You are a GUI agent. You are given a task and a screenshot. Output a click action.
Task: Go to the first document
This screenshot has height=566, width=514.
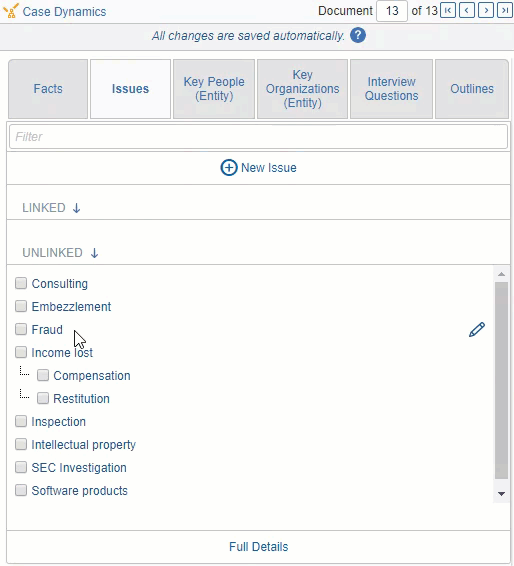(448, 11)
